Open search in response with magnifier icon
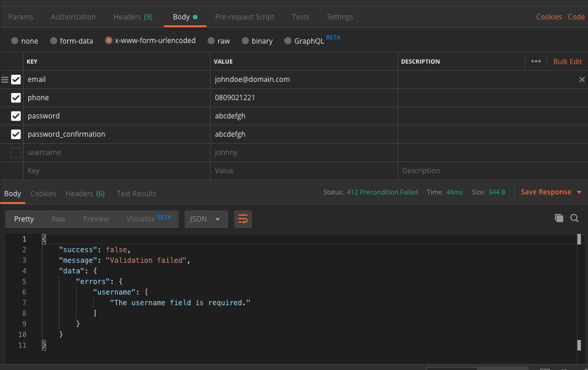The image size is (588, 370). click(x=574, y=218)
